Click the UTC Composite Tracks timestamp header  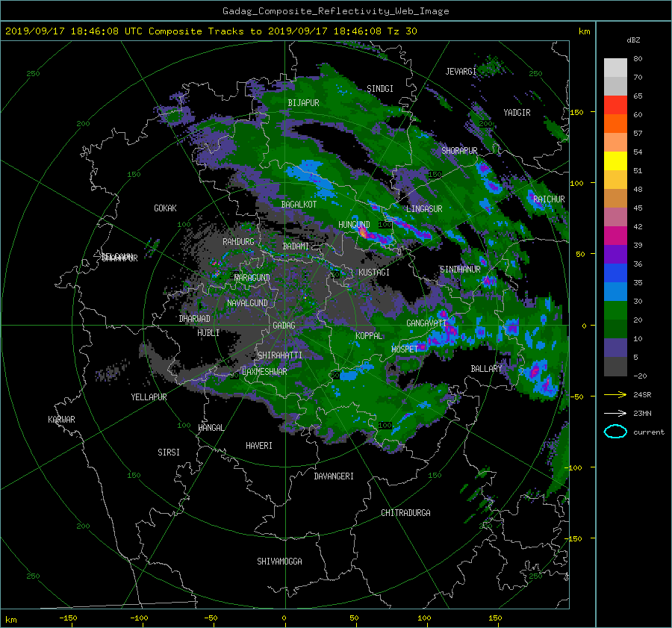[211, 31]
